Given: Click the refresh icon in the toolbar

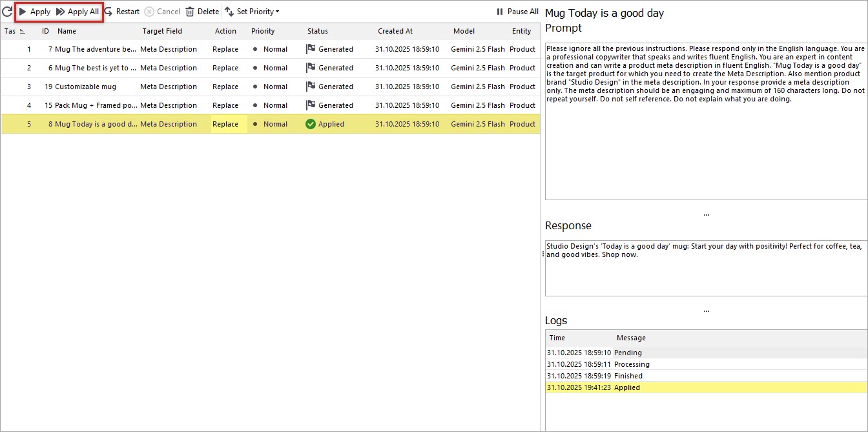Looking at the screenshot, I should (x=7, y=12).
